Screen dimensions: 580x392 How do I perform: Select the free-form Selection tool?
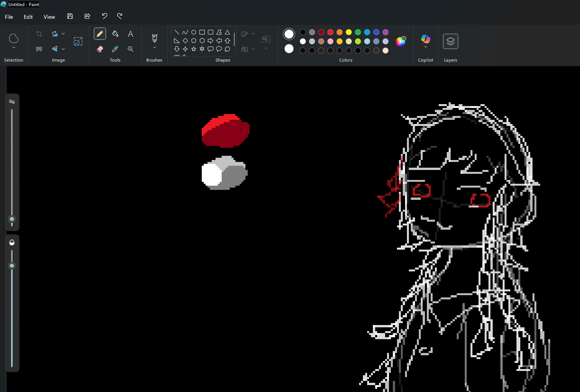tap(14, 38)
